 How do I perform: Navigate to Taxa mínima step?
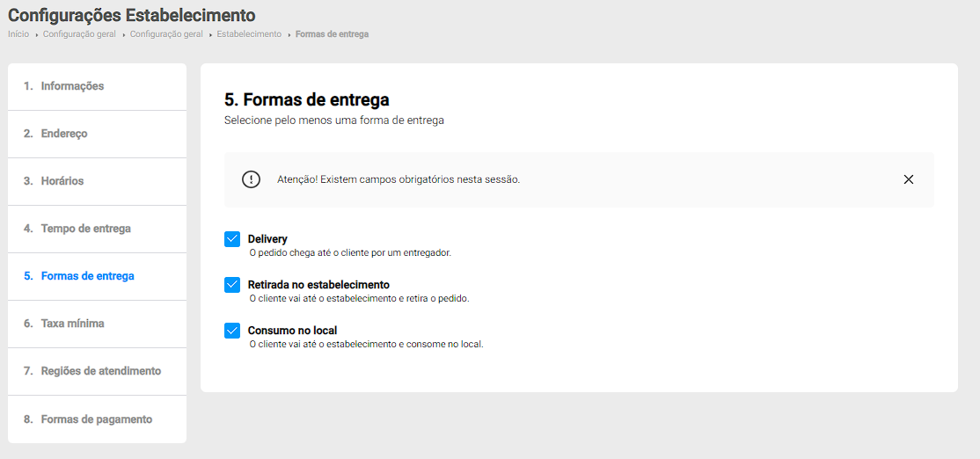coord(72,324)
